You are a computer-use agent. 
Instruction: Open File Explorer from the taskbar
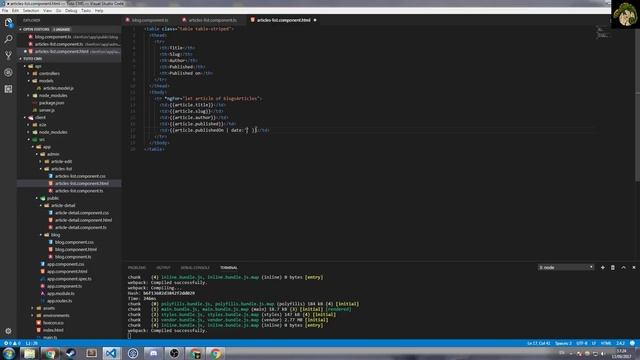pos(29,353)
